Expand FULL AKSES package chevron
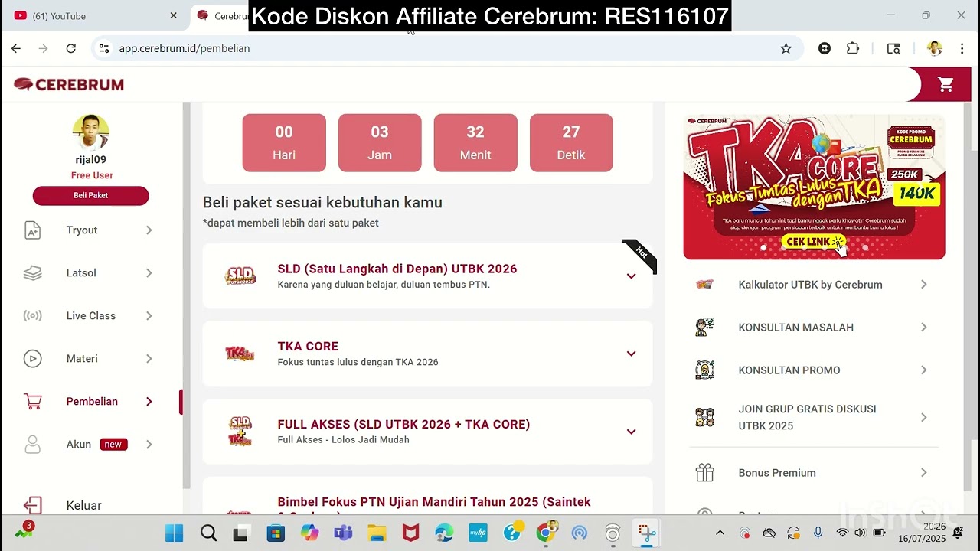This screenshot has width=980, height=551. tap(631, 432)
